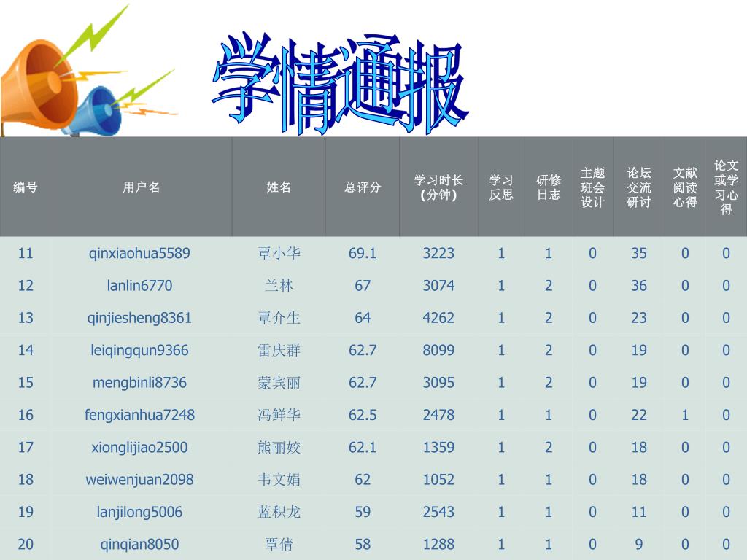Click the 学习时长(分钟) column header

[x=438, y=187]
